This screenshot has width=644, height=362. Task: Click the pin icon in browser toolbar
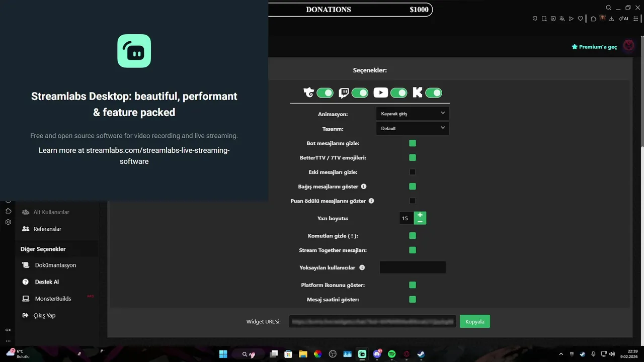(535, 19)
